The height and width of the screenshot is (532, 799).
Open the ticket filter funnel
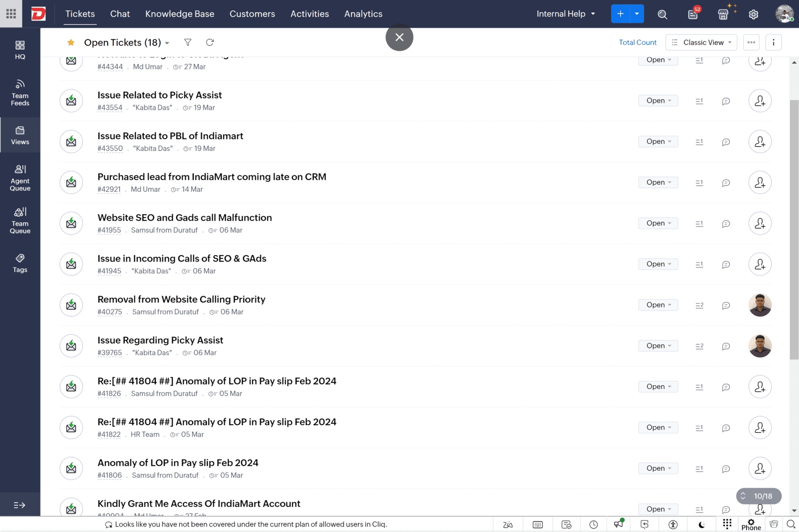[x=188, y=42]
